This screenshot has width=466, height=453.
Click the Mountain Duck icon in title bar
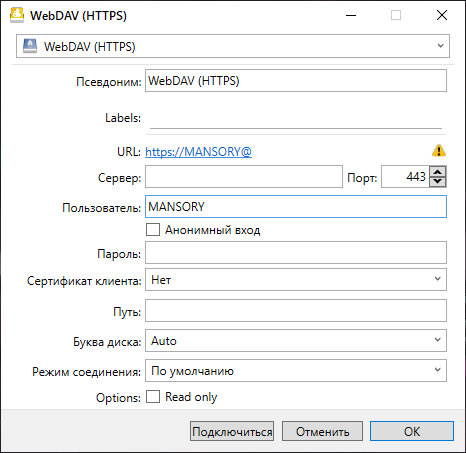click(x=17, y=15)
